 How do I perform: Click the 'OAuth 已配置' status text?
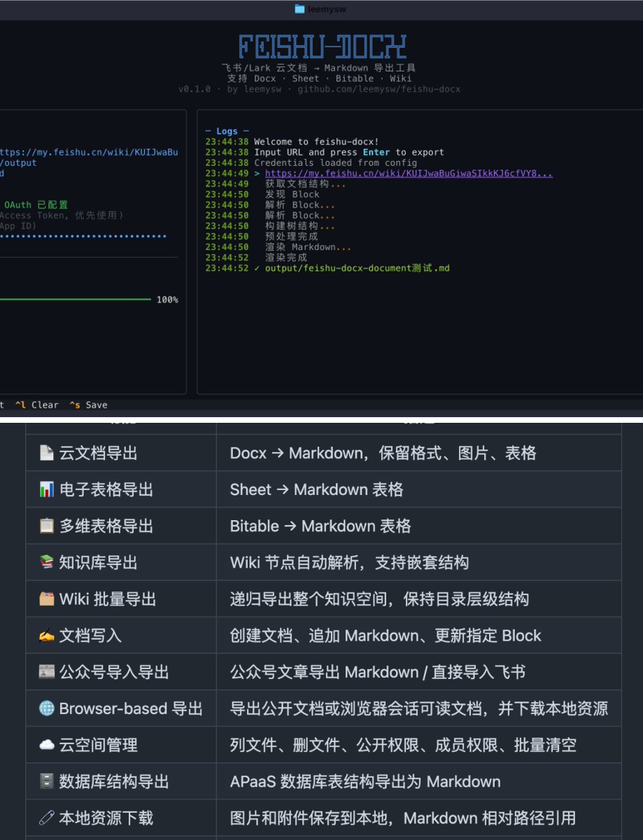[36, 205]
